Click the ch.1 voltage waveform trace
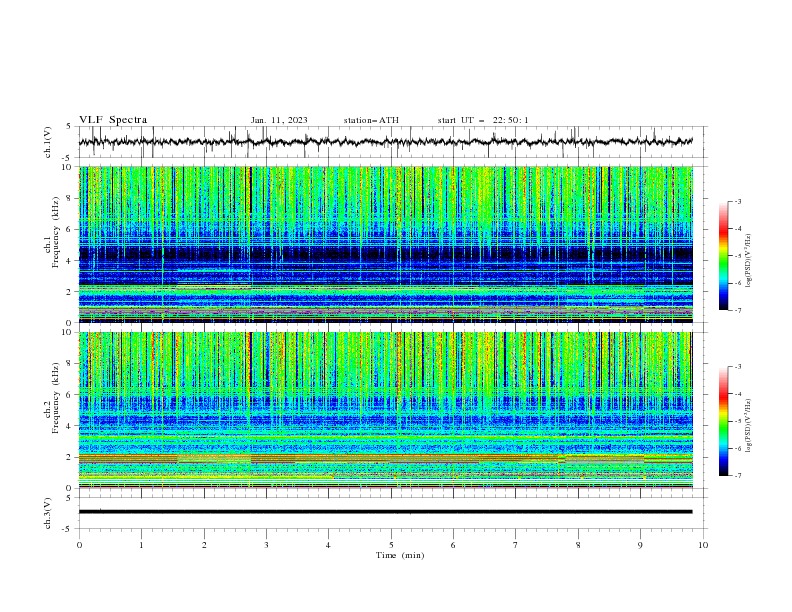The width and height of the screenshot is (792, 612). coord(386,142)
